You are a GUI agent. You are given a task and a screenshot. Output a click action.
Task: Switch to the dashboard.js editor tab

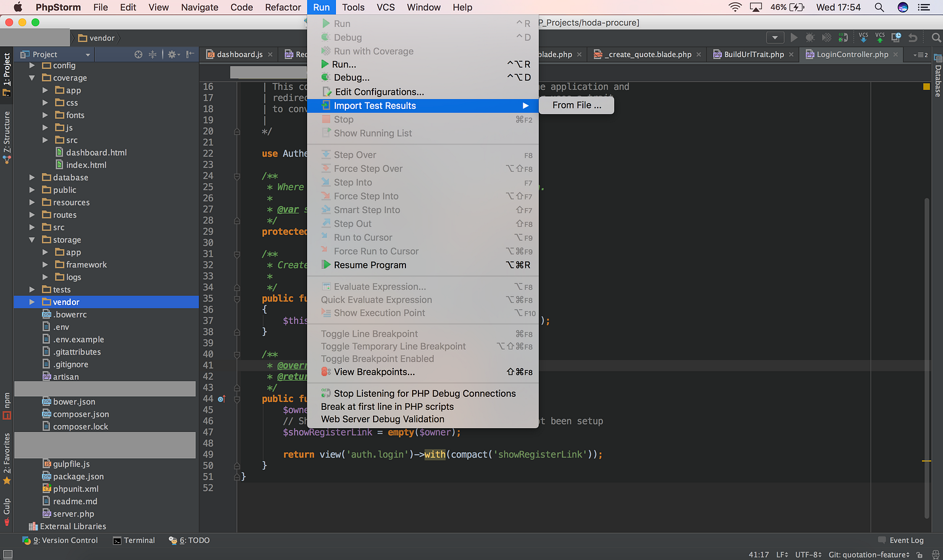click(x=239, y=54)
